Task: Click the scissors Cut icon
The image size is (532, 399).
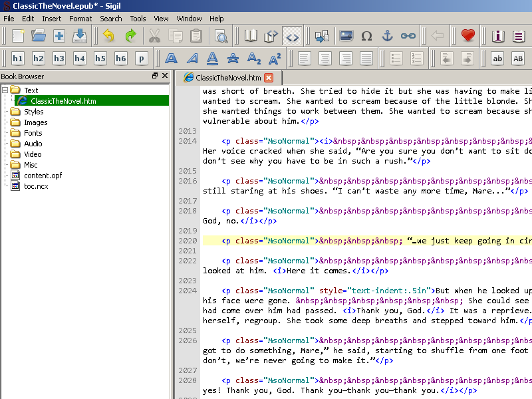Action: coord(154,36)
